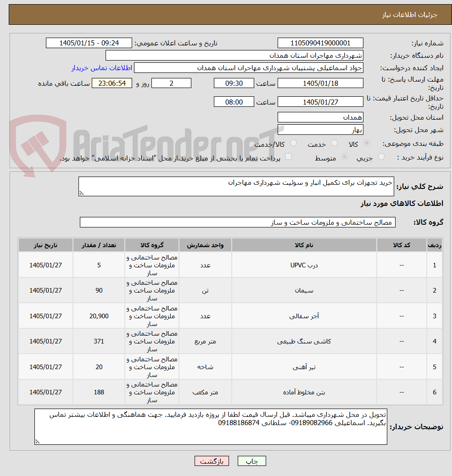Click the ردیف column header
Image resolution: width=452 pixels, height=476 pixels.
[x=435, y=245]
